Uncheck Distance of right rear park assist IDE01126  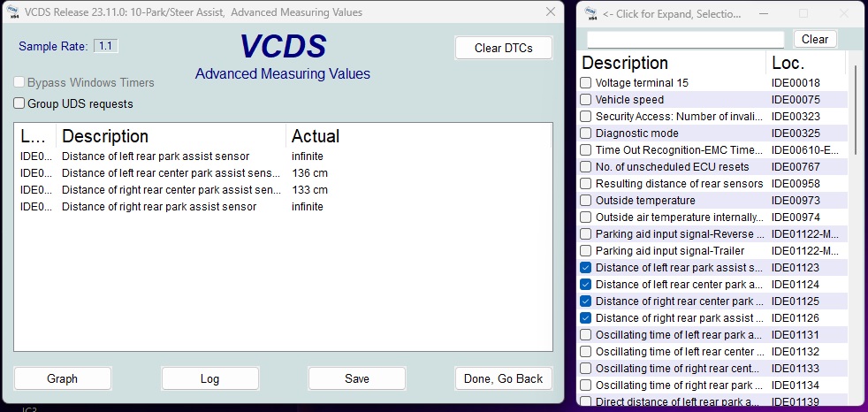click(586, 318)
